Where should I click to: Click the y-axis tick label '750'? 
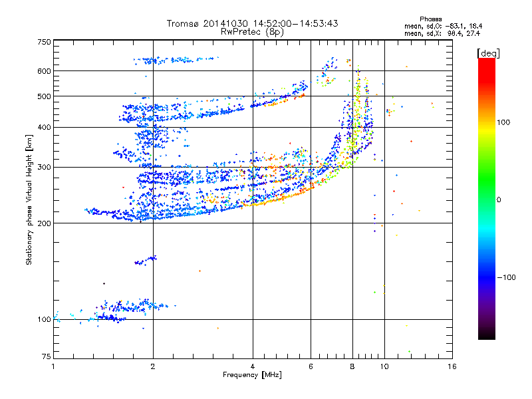pos(44,42)
